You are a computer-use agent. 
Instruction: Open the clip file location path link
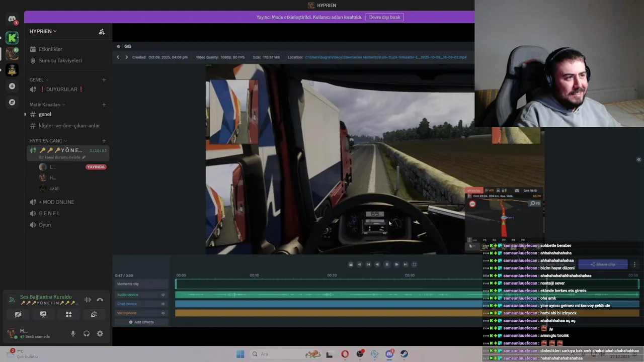tap(385, 57)
